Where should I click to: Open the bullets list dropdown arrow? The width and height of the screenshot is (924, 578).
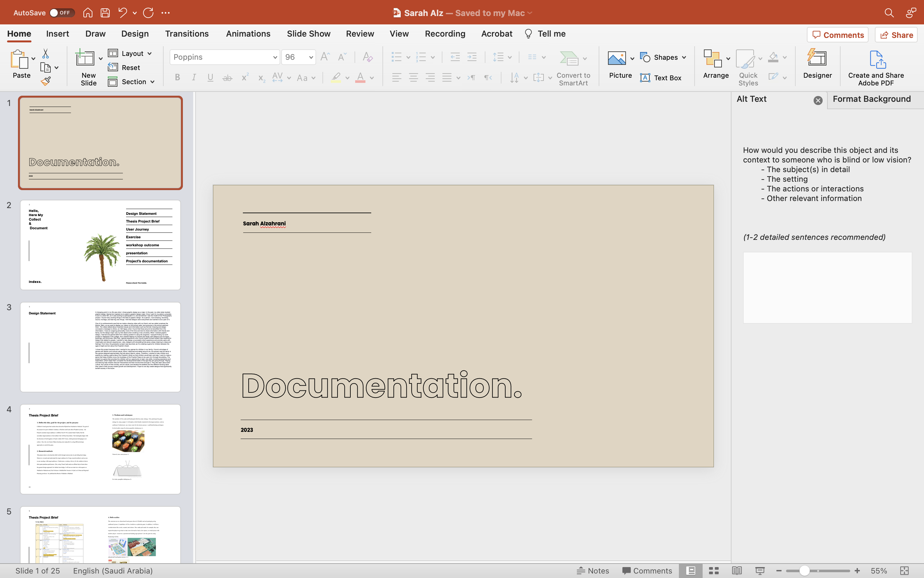(408, 57)
